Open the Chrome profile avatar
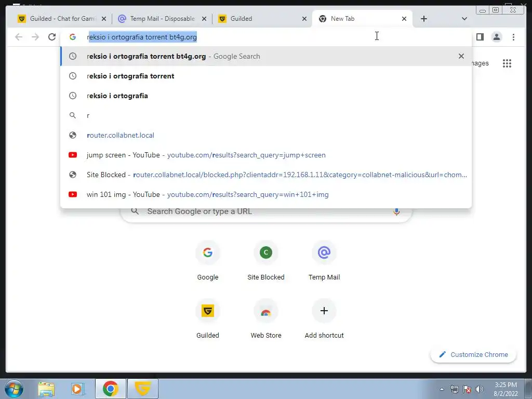The image size is (532, 399). point(496,37)
